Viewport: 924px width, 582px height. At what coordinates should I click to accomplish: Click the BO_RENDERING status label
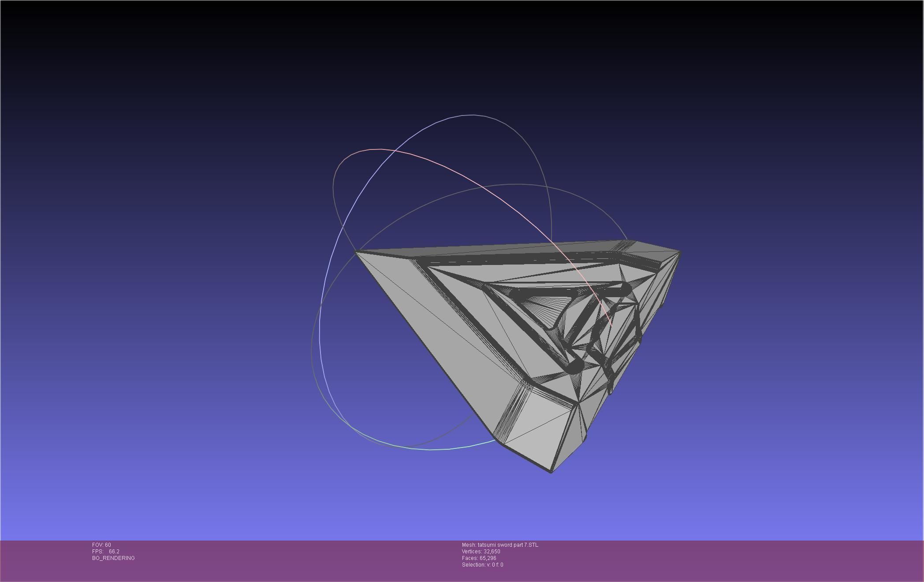click(x=113, y=558)
